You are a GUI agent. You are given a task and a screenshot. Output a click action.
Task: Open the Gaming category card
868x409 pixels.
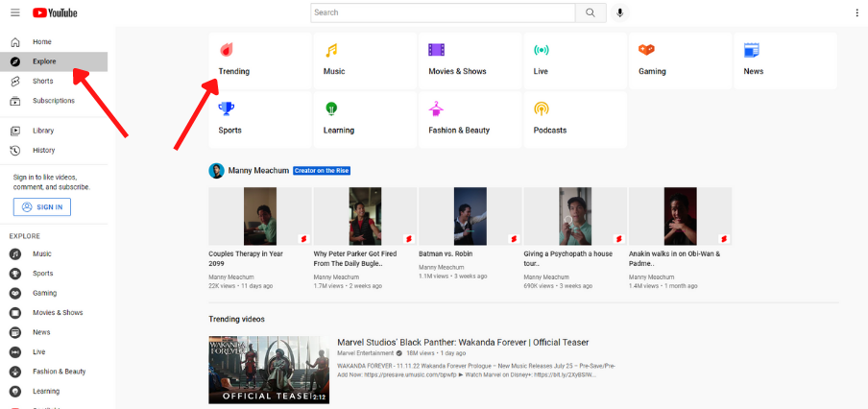point(680,60)
